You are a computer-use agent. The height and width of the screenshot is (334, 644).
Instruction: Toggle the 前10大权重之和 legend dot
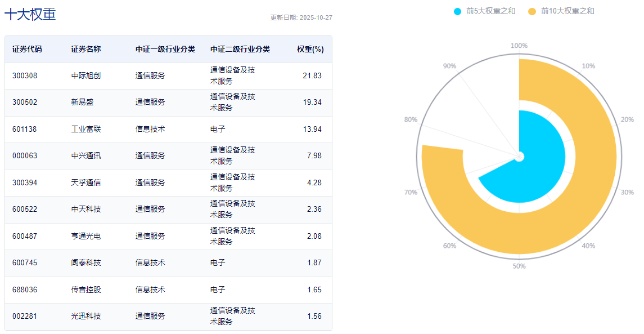(532, 11)
